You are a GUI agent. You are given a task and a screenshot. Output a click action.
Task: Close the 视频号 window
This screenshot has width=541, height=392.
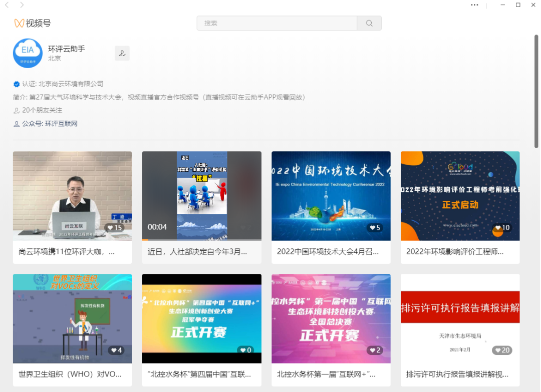pos(533,5)
